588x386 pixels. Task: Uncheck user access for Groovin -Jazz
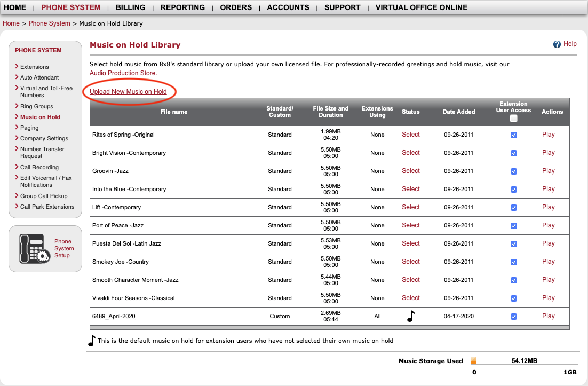(514, 171)
